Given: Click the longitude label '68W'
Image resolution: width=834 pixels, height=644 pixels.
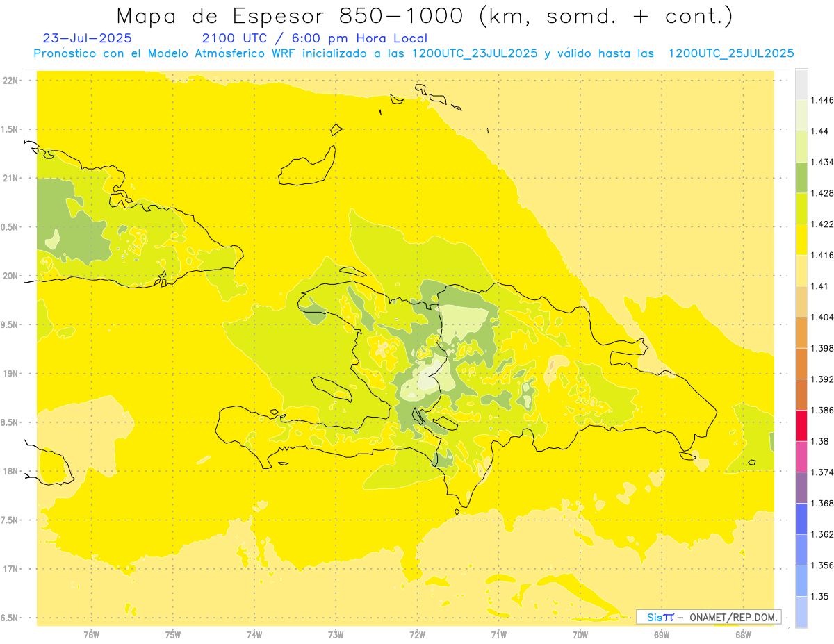Looking at the screenshot, I should (x=743, y=635).
